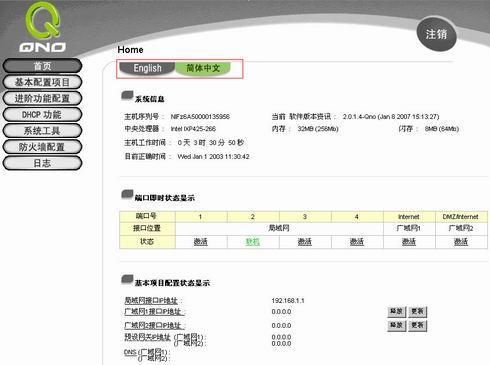
Task: Switch language to English
Action: pos(147,68)
